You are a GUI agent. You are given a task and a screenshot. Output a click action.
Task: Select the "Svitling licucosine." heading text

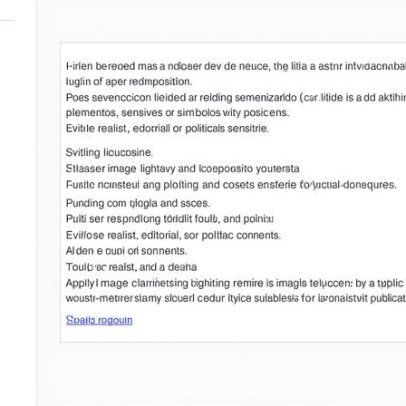pyautogui.click(x=109, y=153)
